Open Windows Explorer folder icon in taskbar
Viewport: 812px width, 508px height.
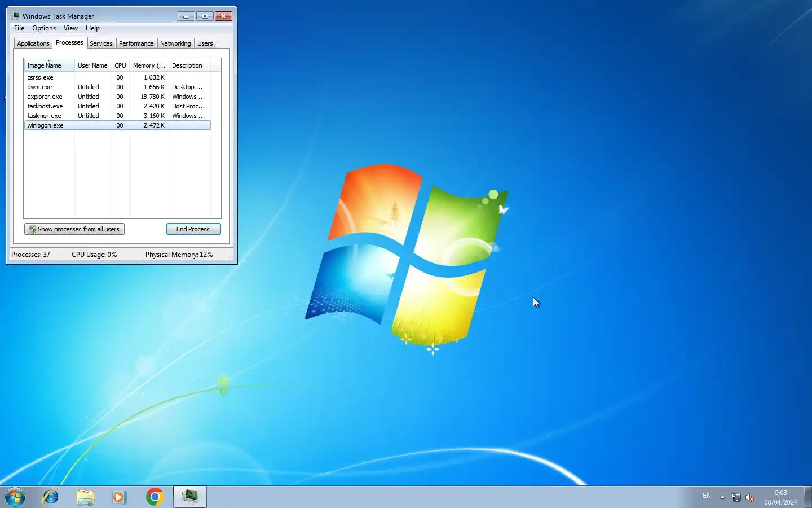[x=85, y=497]
